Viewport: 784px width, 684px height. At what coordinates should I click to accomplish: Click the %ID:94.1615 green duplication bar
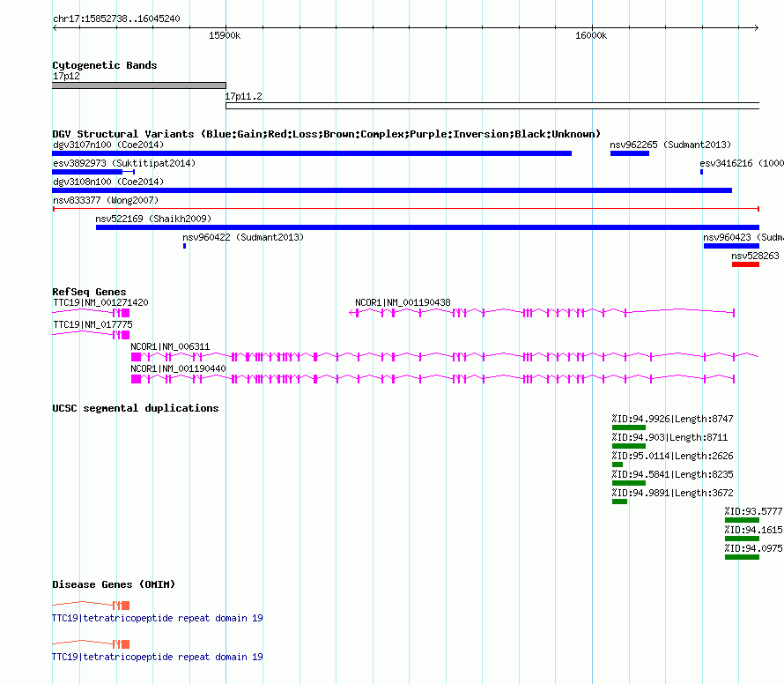tap(742, 539)
